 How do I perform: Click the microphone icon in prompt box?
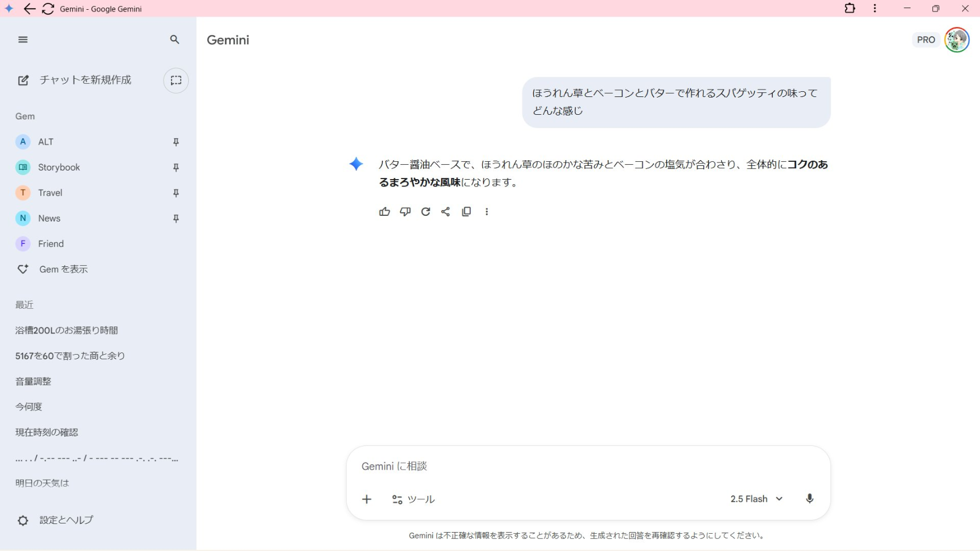pyautogui.click(x=809, y=499)
